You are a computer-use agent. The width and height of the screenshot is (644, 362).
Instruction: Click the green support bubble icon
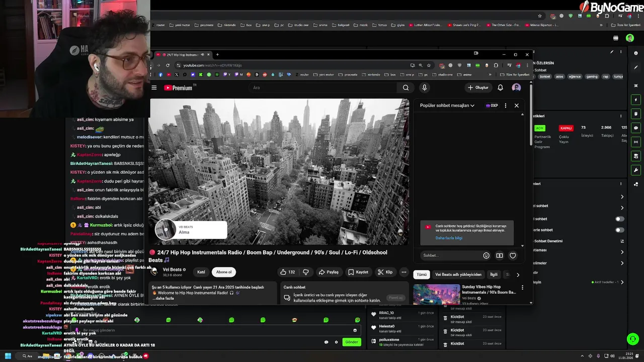pyautogui.click(x=632, y=339)
